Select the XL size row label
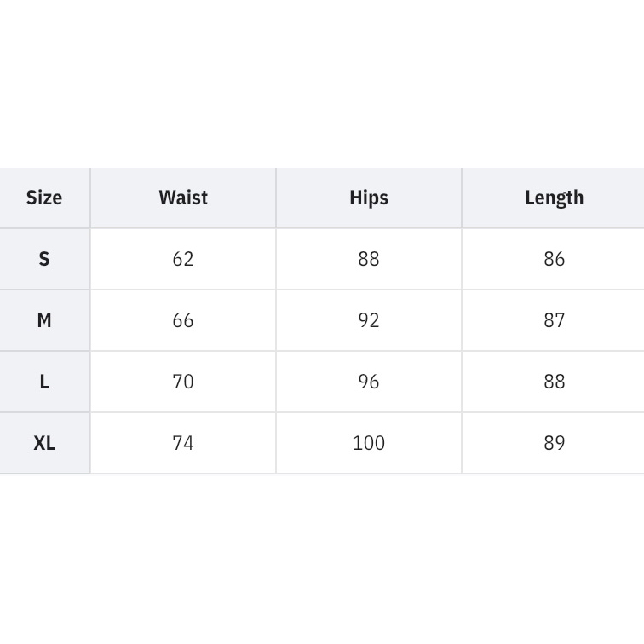 44,443
